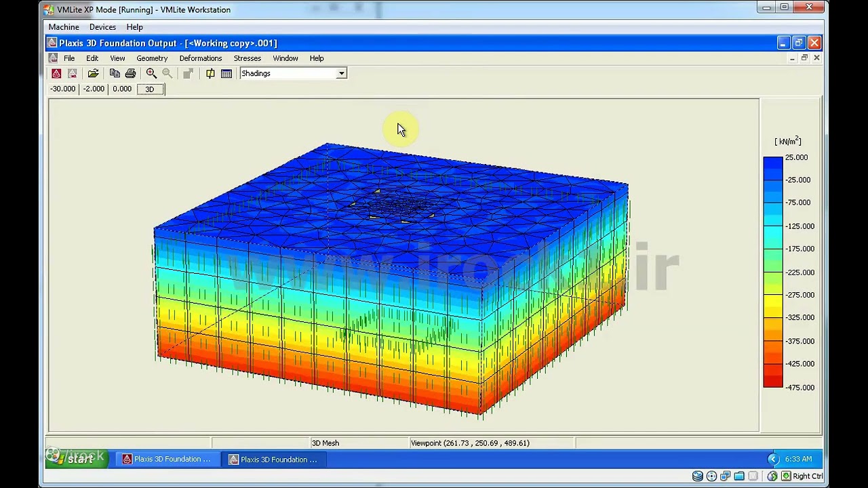Switch to second Plaxis 3D Foundation taskbar button

[x=273, y=460]
